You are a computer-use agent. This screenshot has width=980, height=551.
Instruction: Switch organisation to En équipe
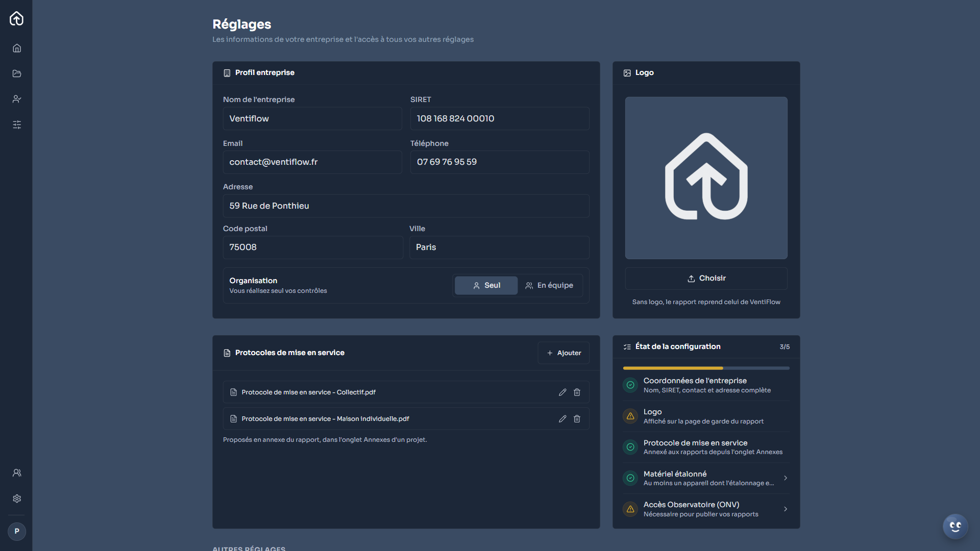point(549,286)
